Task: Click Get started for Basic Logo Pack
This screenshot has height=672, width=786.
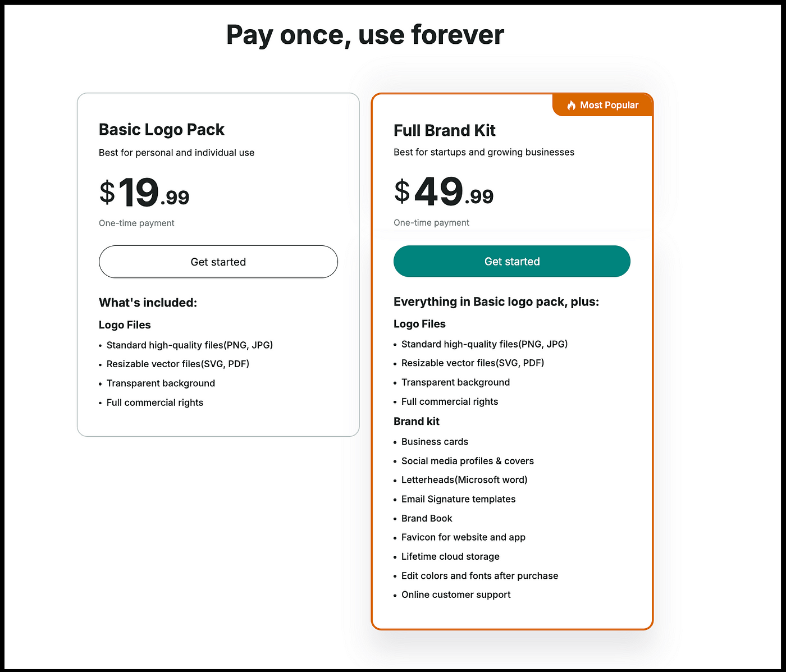Action: (x=218, y=262)
